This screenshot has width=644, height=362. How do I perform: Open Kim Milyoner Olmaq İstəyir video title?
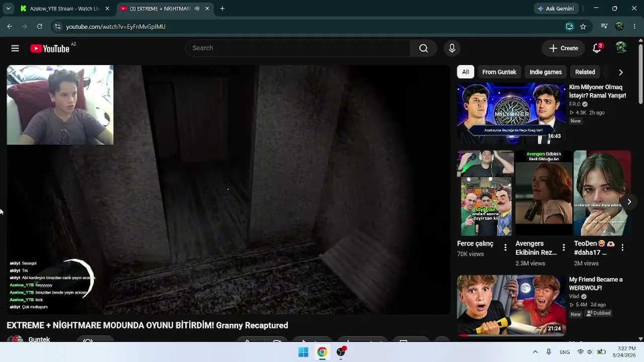tap(598, 92)
